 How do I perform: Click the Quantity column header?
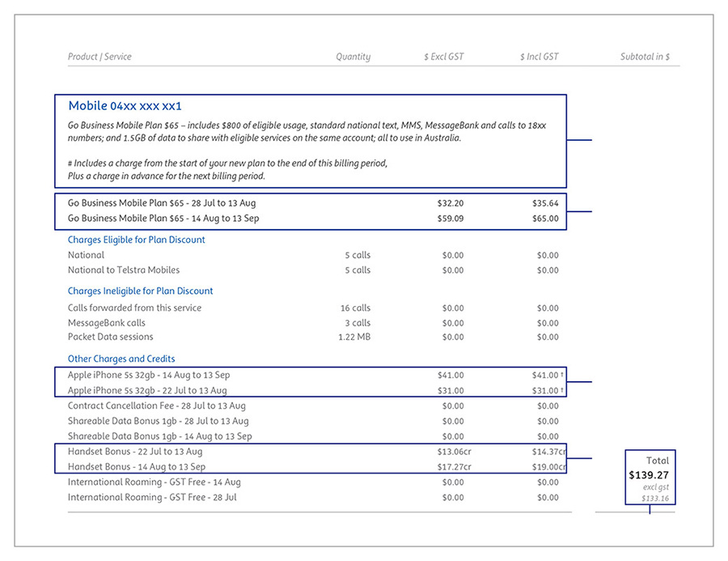pos(353,57)
